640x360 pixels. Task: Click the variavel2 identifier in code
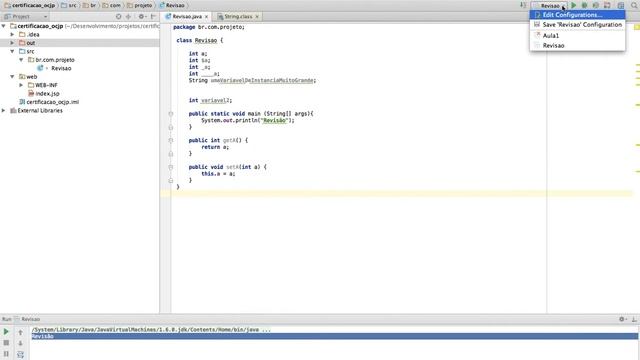tap(215, 100)
